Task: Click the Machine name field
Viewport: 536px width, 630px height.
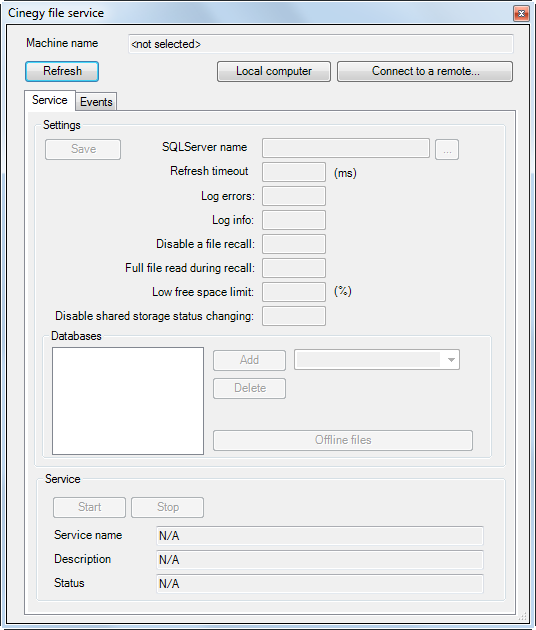Action: point(321,44)
